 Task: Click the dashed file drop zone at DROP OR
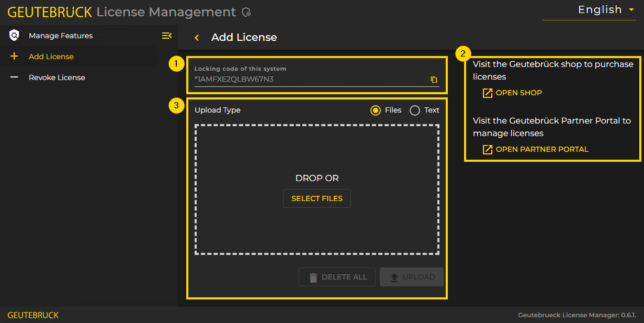(317, 190)
